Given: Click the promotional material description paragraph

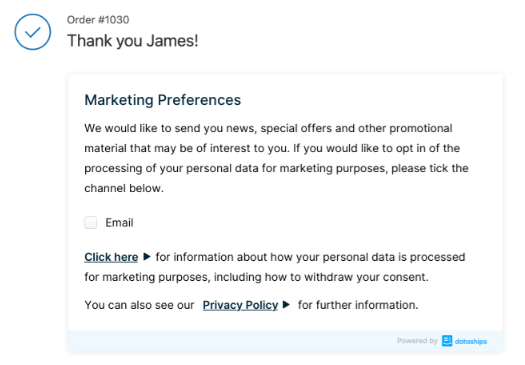Looking at the screenshot, I should [276, 158].
